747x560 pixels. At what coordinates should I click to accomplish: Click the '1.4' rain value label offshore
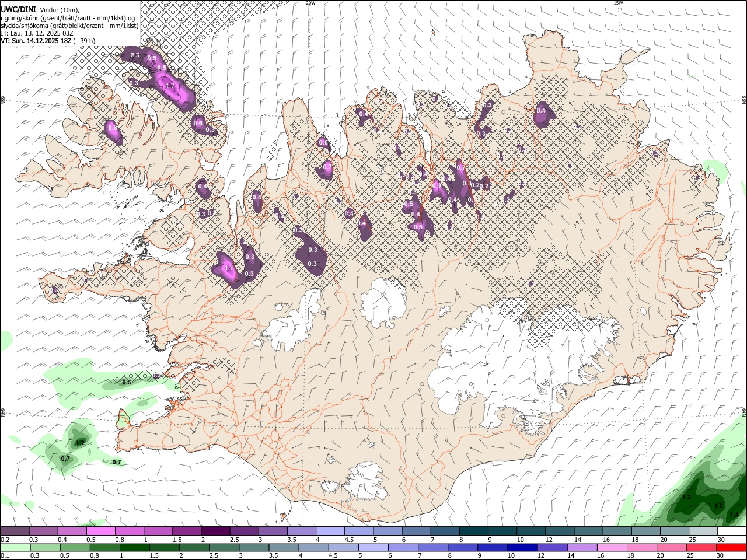coord(734,514)
